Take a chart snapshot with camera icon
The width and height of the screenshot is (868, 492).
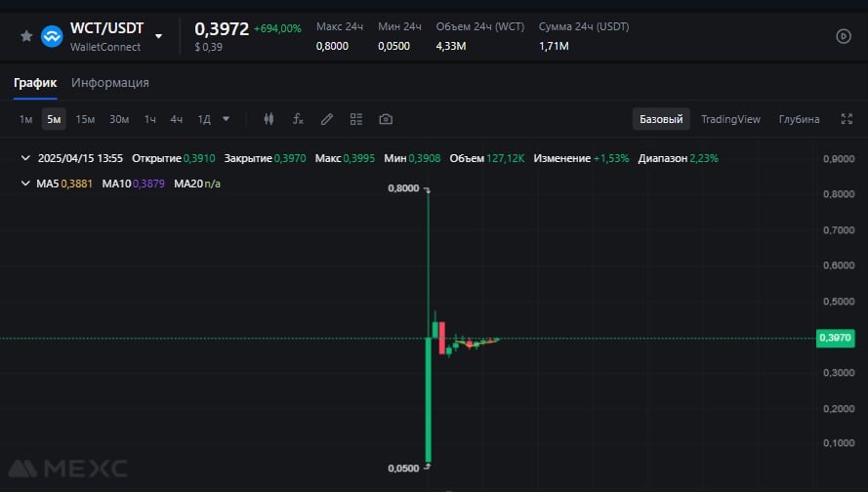386,119
